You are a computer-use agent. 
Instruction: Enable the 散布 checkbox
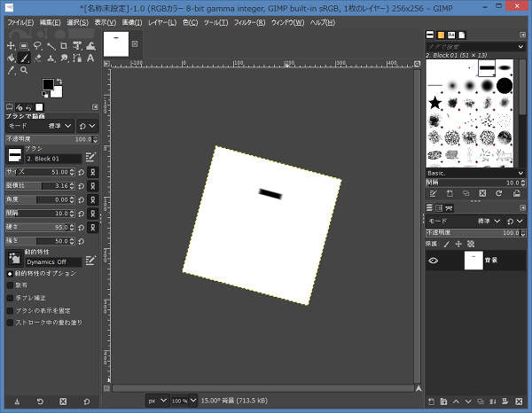coord(11,285)
